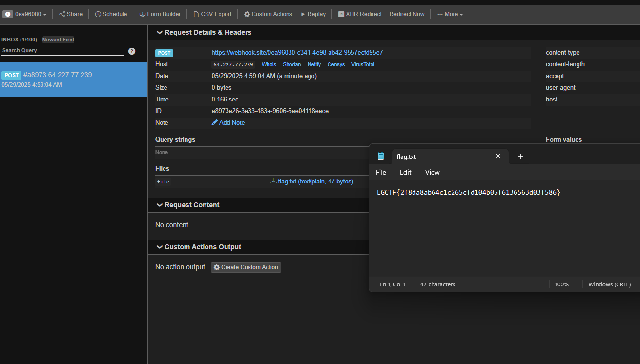Viewport: 640px width, 364px height.
Task: Open the Whois lookup link
Action: coord(269,64)
